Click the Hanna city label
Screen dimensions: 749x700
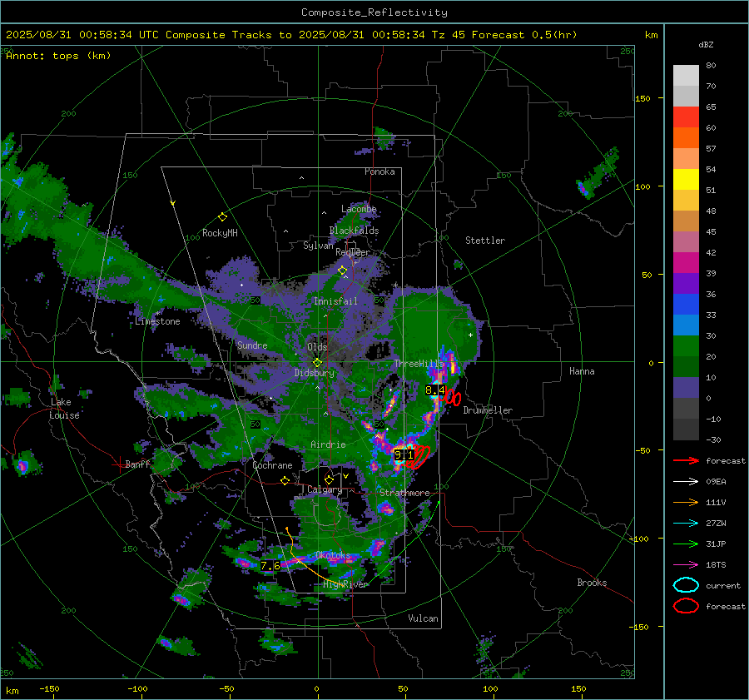point(582,371)
